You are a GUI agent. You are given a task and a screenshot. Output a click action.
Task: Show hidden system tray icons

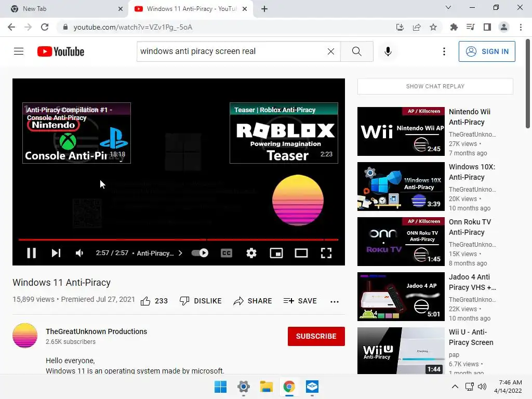pyautogui.click(x=455, y=387)
